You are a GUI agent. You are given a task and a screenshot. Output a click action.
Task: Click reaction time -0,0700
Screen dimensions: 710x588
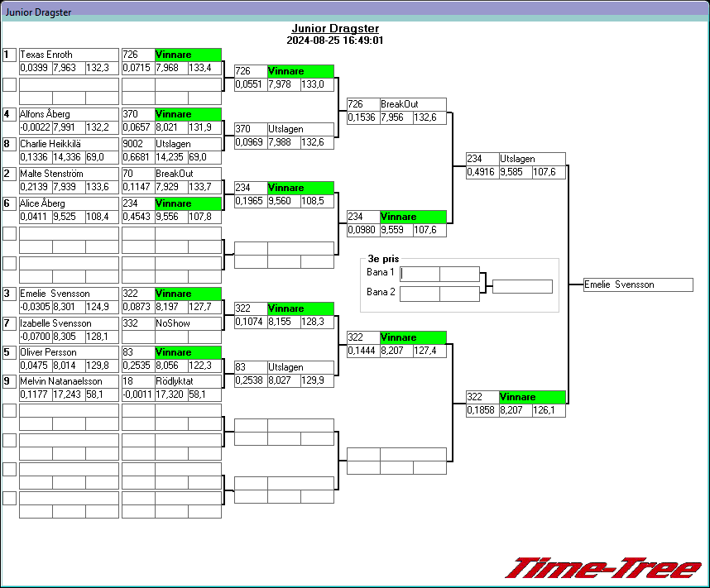(36, 337)
